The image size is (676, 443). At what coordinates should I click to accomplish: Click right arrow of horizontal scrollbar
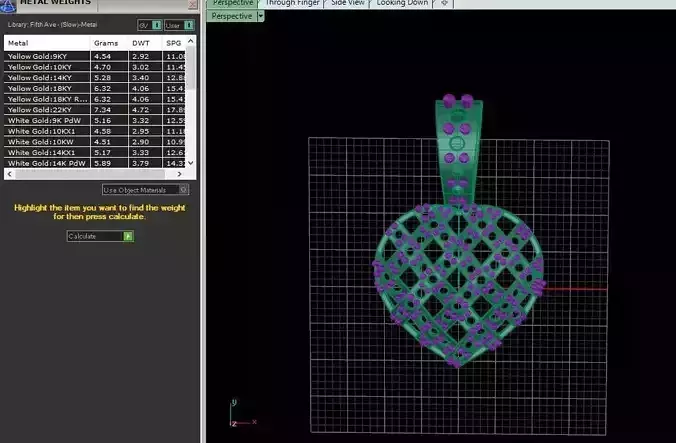180,174
